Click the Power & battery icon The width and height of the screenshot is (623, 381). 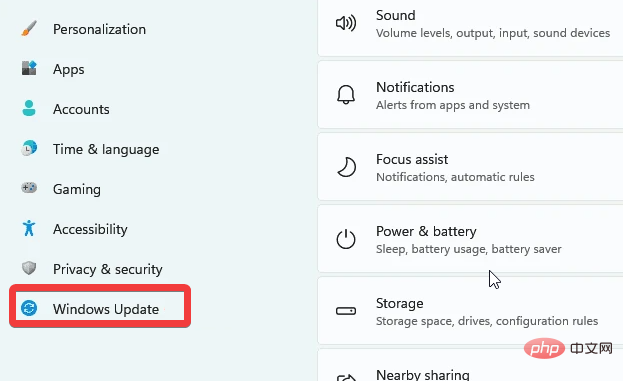pos(346,239)
